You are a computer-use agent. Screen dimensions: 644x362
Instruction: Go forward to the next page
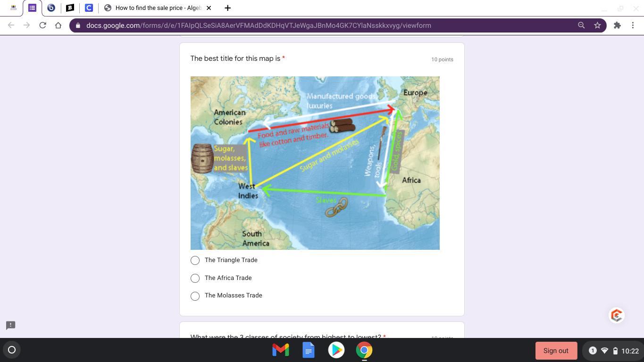[26, 25]
